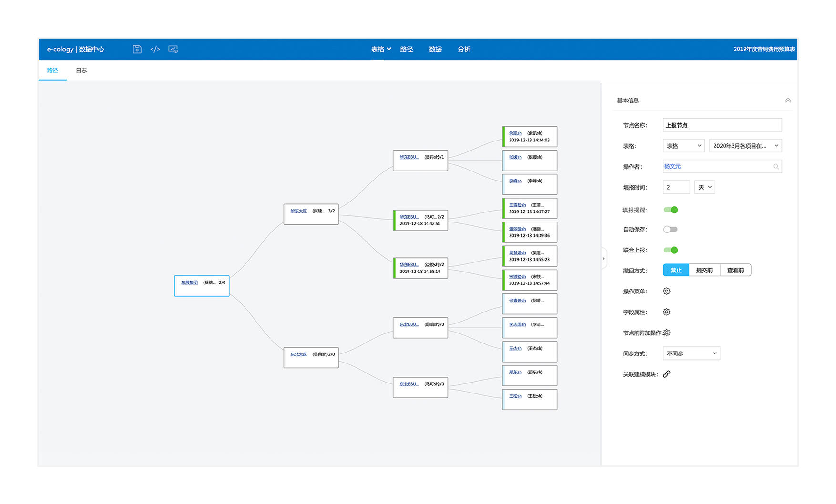Viewport: 836px width, 504px height.
Task: Click search icon in 操作者 field
Action: click(776, 166)
